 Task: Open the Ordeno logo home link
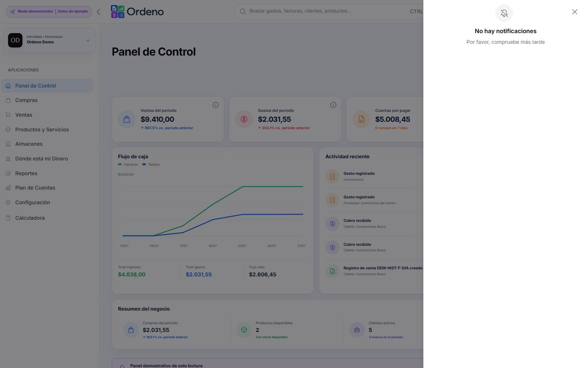click(137, 12)
